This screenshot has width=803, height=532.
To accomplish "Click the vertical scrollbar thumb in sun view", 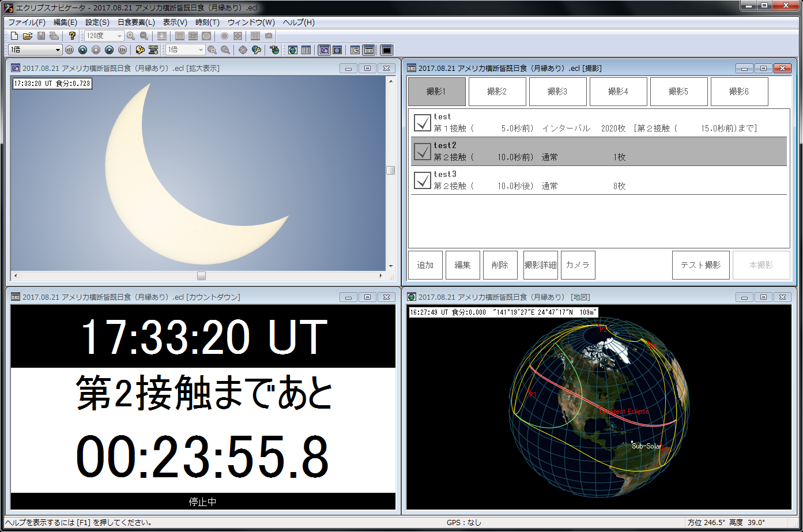I will [390, 170].
